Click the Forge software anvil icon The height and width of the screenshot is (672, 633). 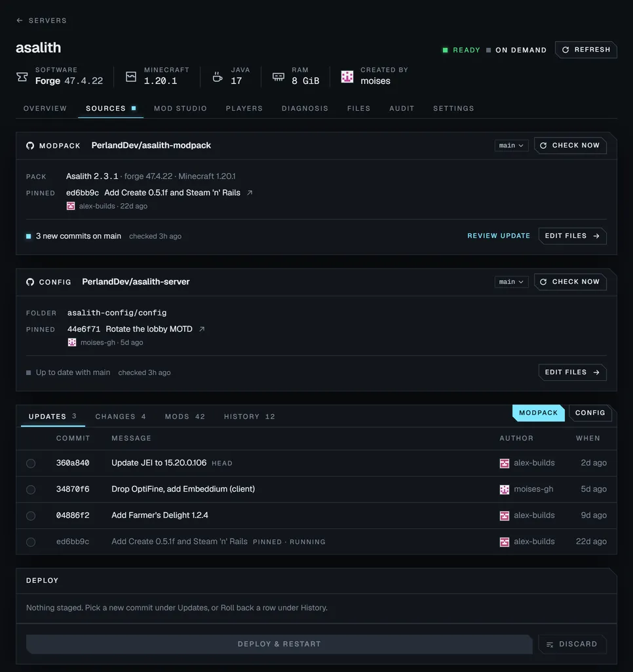(x=22, y=77)
